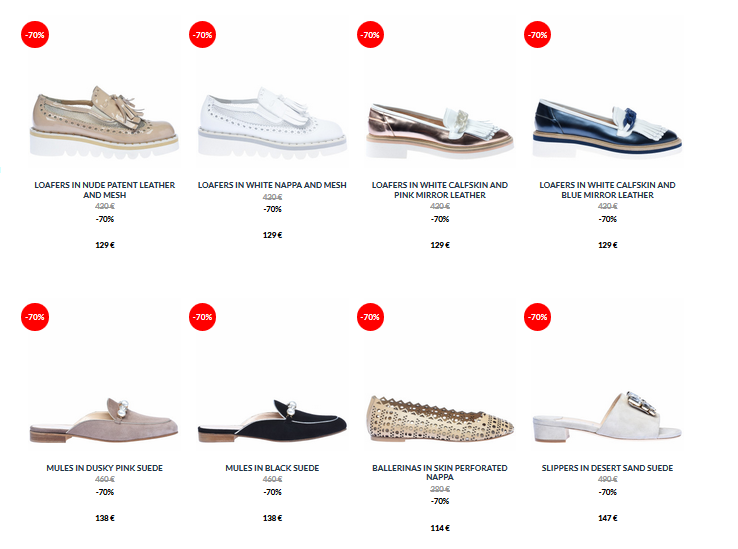The image size is (738, 549).
Task: Click the -70% badge on white nappa loafers
Action: pyautogui.click(x=202, y=35)
